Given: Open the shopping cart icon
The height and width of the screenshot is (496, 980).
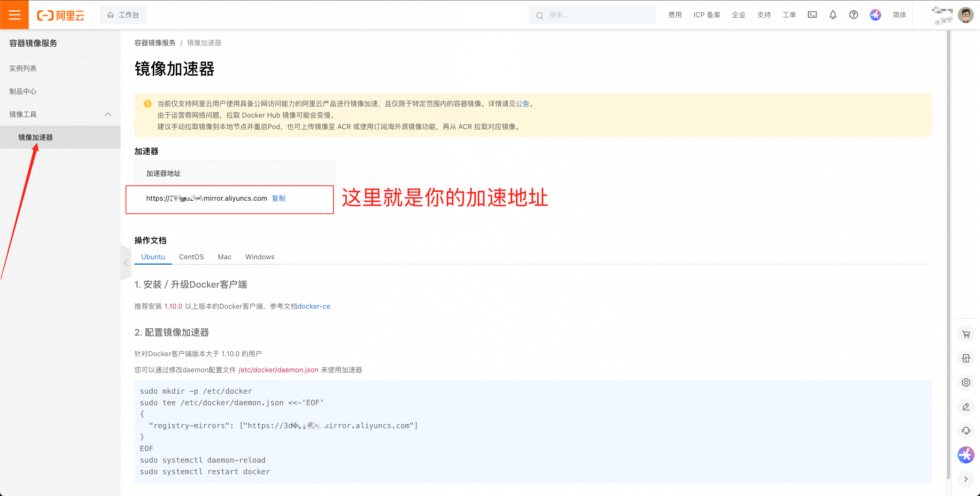Looking at the screenshot, I should click(x=966, y=334).
